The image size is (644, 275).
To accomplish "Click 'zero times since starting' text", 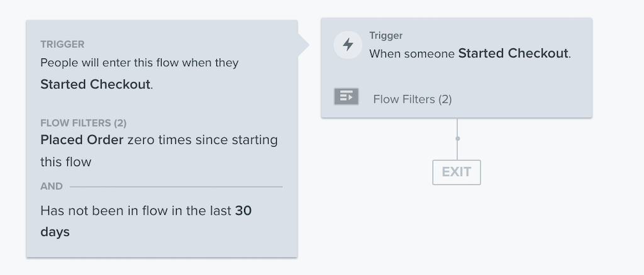I will click(203, 140).
